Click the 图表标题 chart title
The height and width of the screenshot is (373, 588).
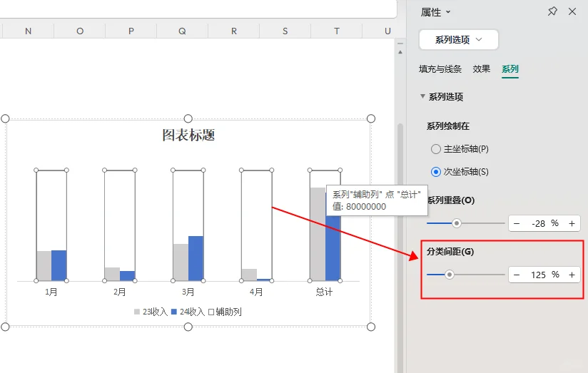(x=188, y=136)
